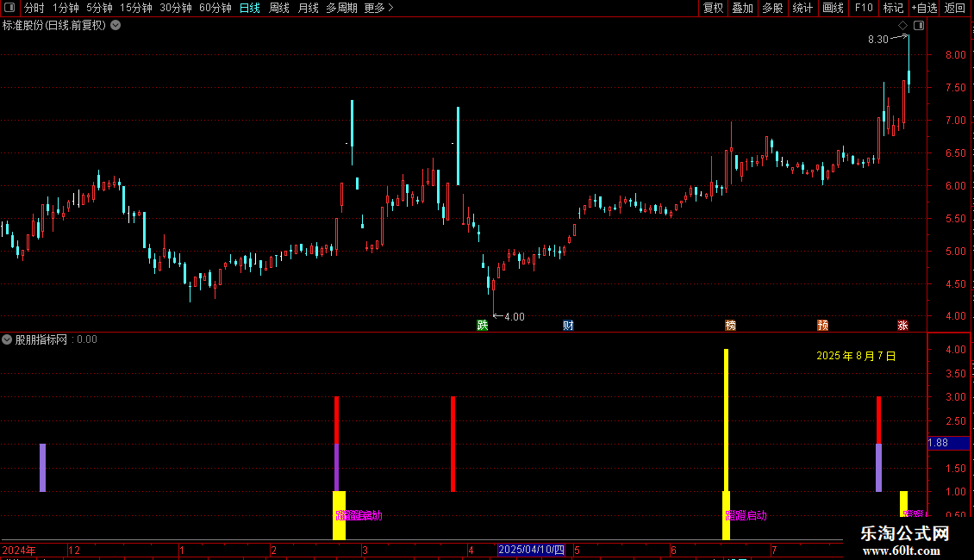Click the 标准股份(日线.前复权) chart title
This screenshot has width=974, height=560.
tap(54, 26)
